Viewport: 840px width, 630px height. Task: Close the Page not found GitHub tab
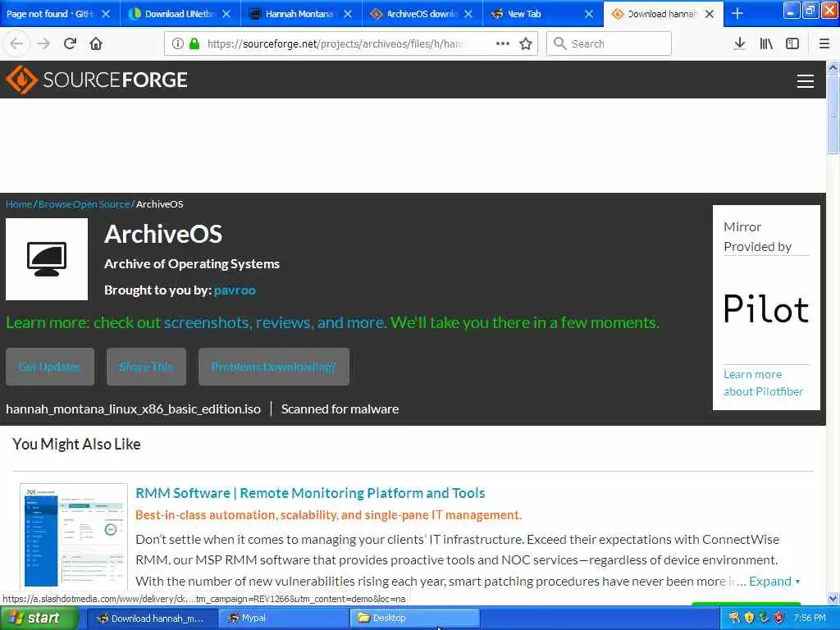106,14
